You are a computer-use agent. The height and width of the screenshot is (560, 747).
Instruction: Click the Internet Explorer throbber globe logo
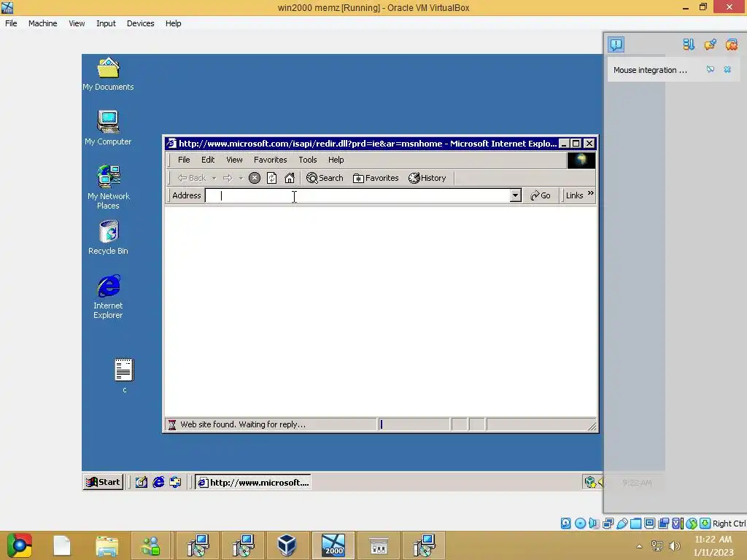581,160
